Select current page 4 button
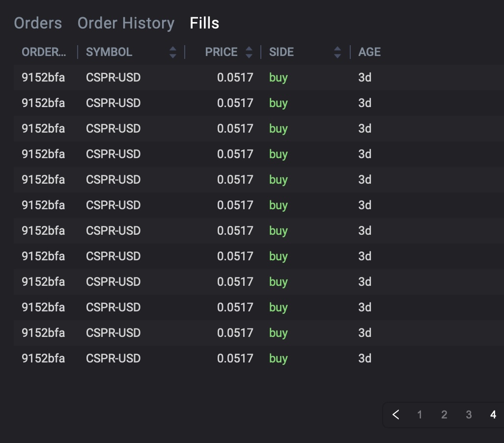The width and height of the screenshot is (504, 443). tap(493, 415)
